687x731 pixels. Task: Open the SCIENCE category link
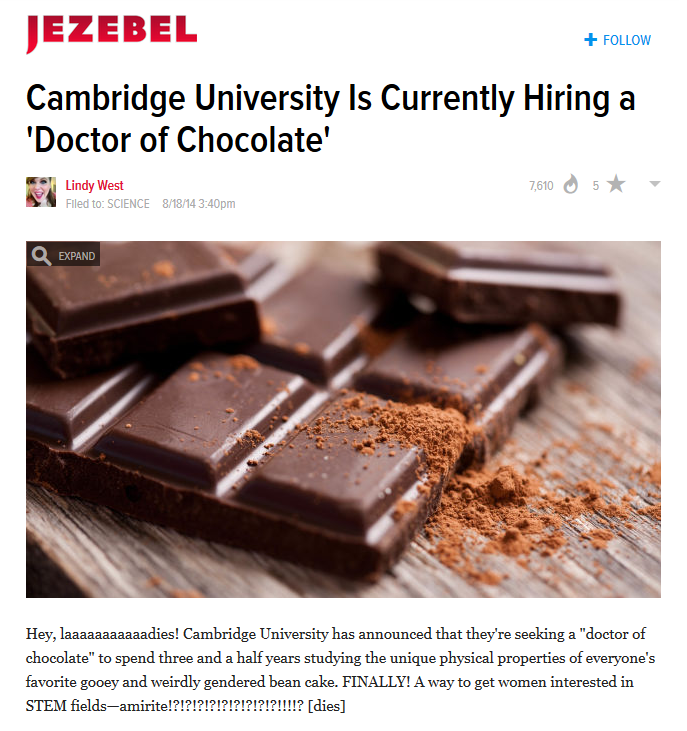coord(128,204)
